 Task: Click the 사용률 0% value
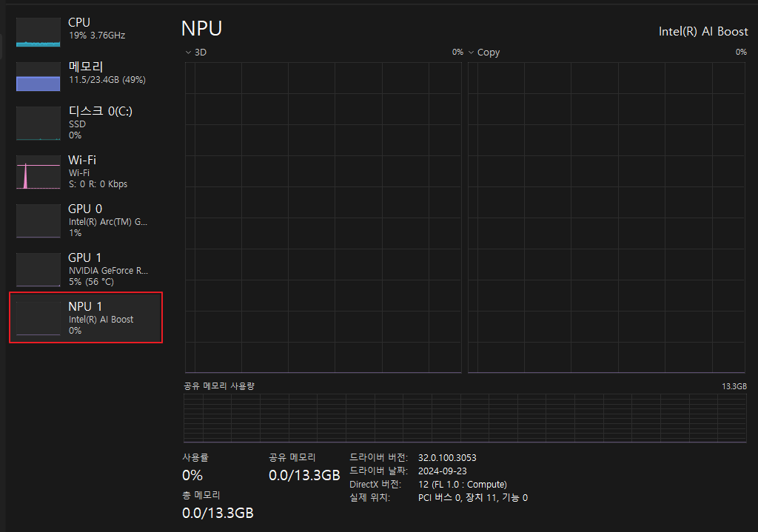[192, 476]
